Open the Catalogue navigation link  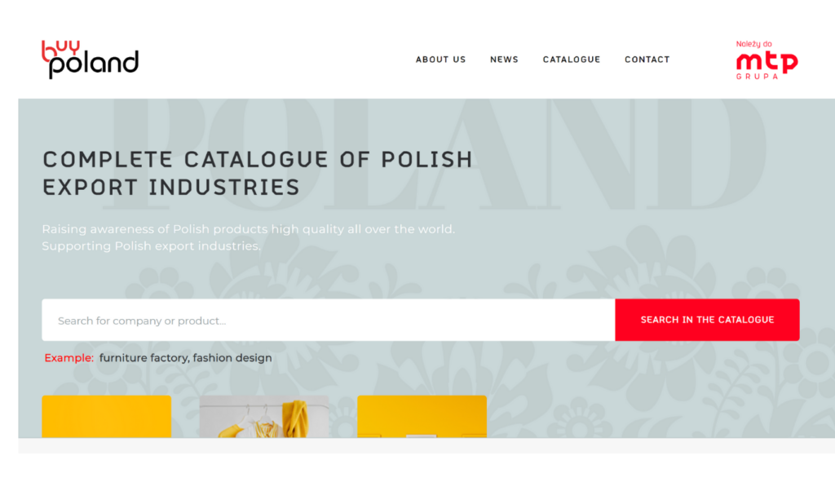572,60
